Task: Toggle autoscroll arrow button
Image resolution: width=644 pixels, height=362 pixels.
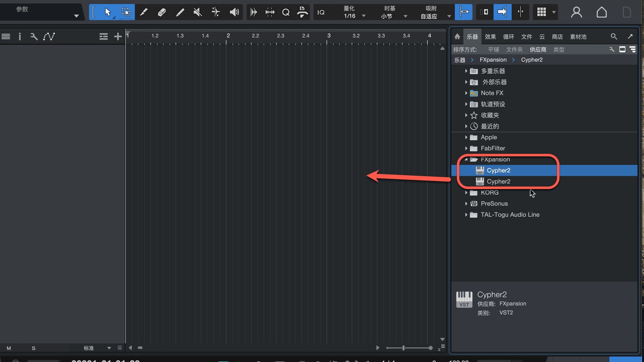Action: (502, 12)
